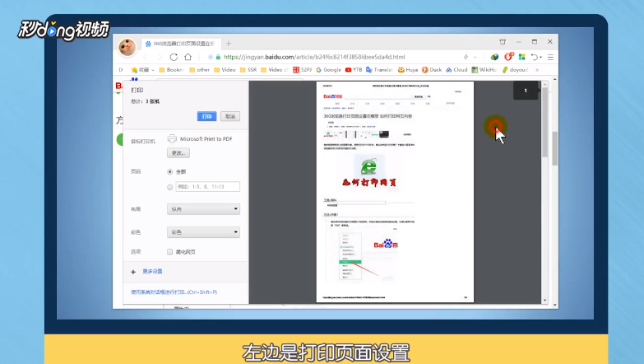Open address bar dropdown arrow
644x364 pixels.
click(x=475, y=57)
